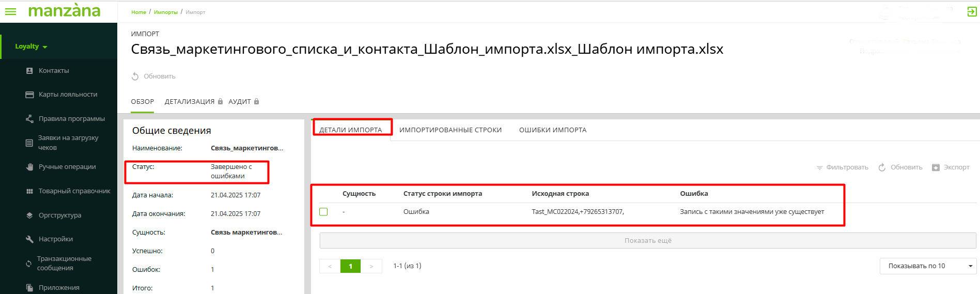This screenshot has height=294, width=980.
Task: Open the Показывать по 10 dropdown
Action: tap(927, 266)
